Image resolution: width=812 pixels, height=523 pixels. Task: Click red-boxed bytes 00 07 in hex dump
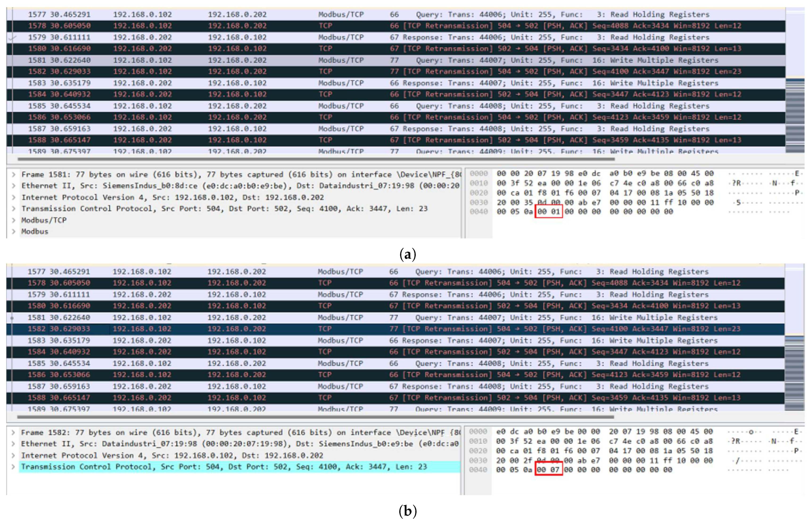tap(548, 470)
